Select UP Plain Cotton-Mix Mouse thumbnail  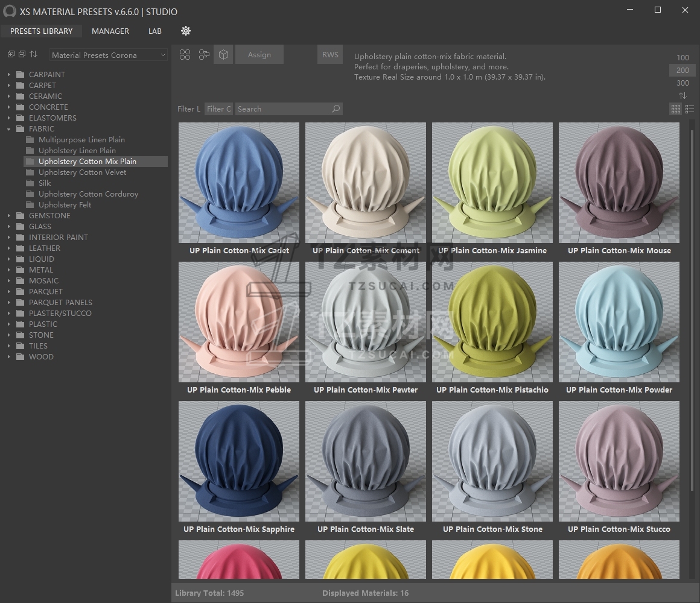point(619,183)
